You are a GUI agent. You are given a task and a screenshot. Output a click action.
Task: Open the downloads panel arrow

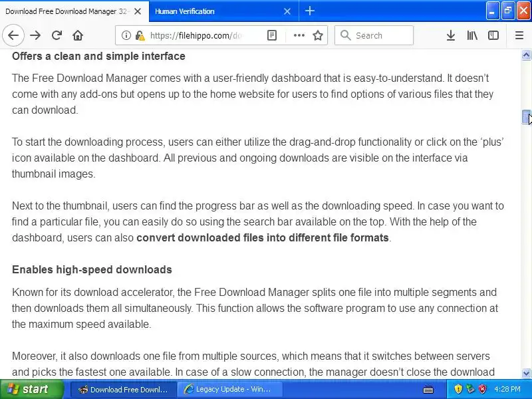pos(451,35)
